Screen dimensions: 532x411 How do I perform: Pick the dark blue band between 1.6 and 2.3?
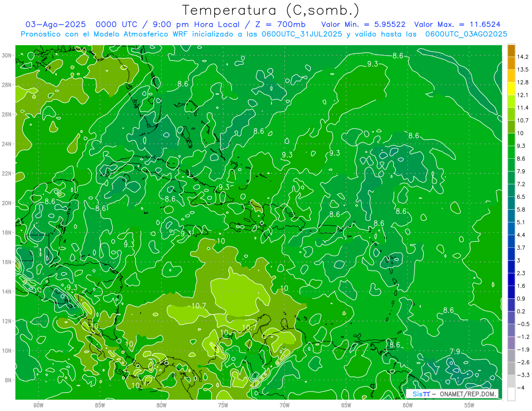[511, 279]
